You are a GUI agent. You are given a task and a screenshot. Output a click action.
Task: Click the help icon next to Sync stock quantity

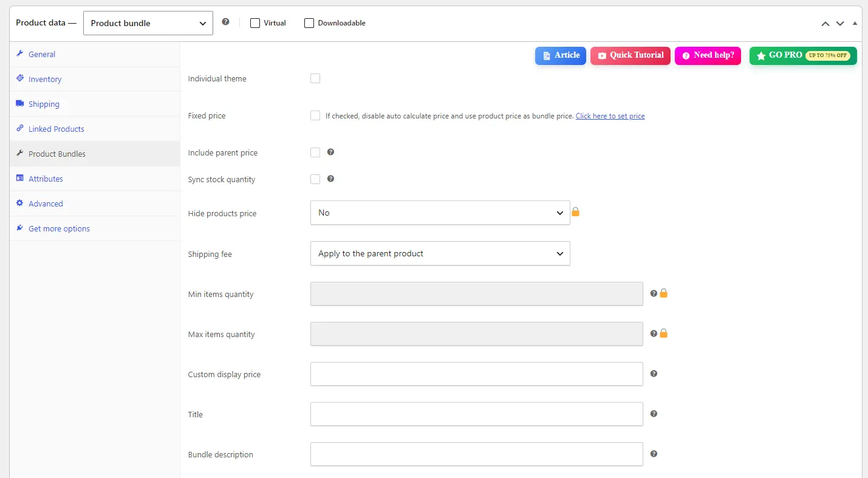click(x=330, y=179)
